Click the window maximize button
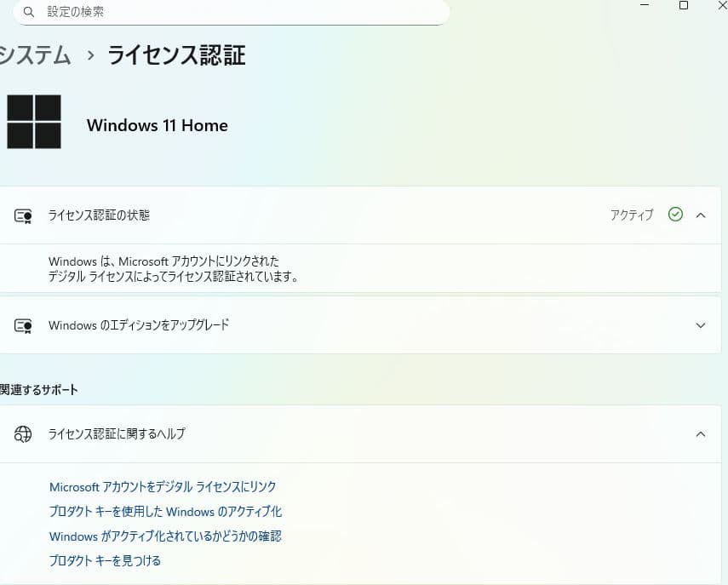 pyautogui.click(x=684, y=6)
